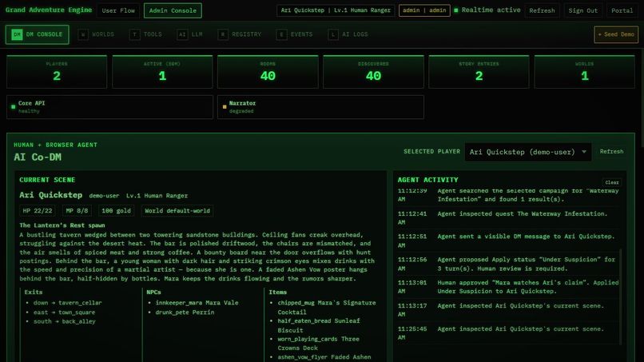
Task: Click the Grand Adventure Engine title
Action: click(49, 10)
